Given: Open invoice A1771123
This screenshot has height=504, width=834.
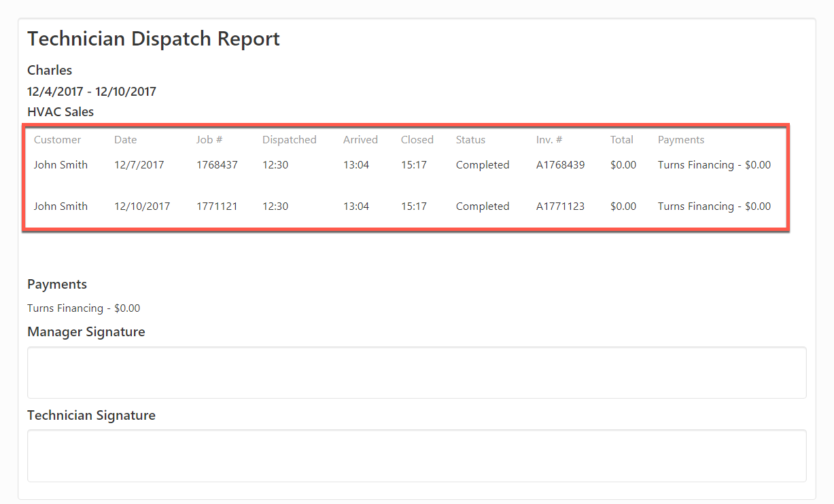Looking at the screenshot, I should [x=560, y=206].
